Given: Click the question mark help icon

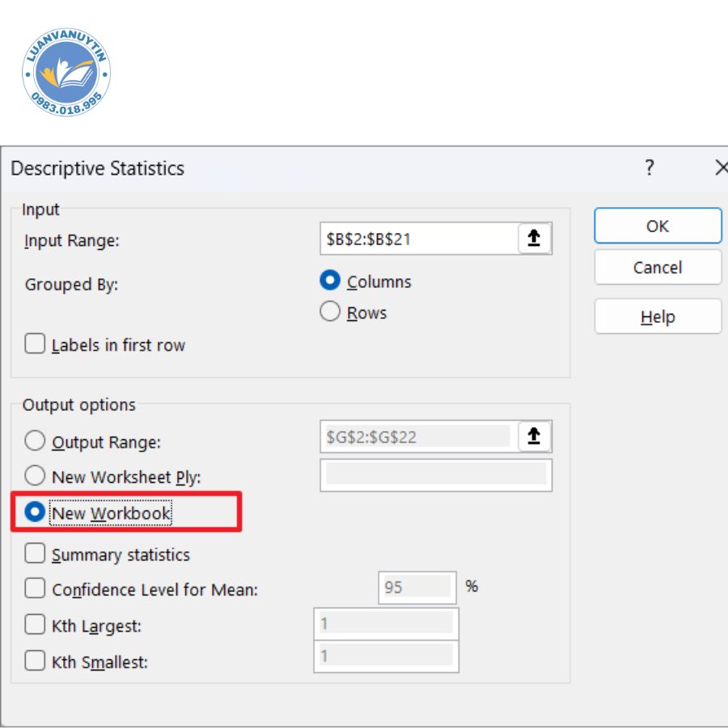Looking at the screenshot, I should click(x=649, y=168).
